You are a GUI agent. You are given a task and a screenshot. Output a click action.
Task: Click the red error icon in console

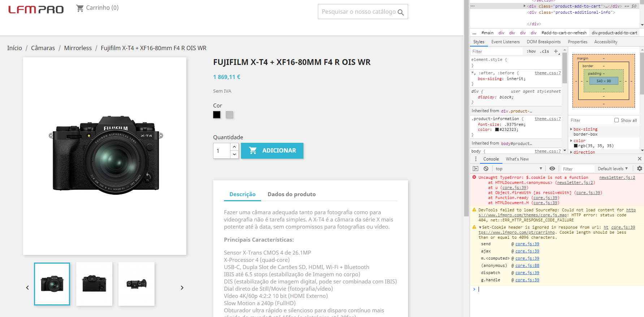coord(474,177)
